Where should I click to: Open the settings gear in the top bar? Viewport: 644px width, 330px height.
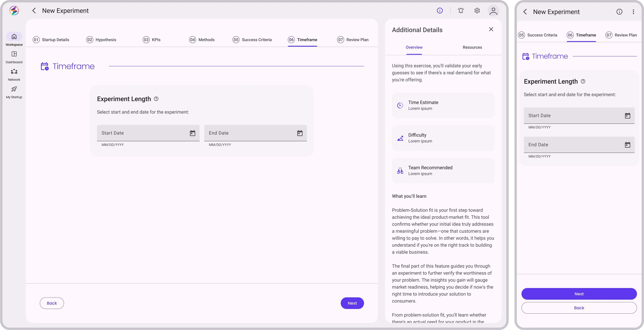point(477,10)
